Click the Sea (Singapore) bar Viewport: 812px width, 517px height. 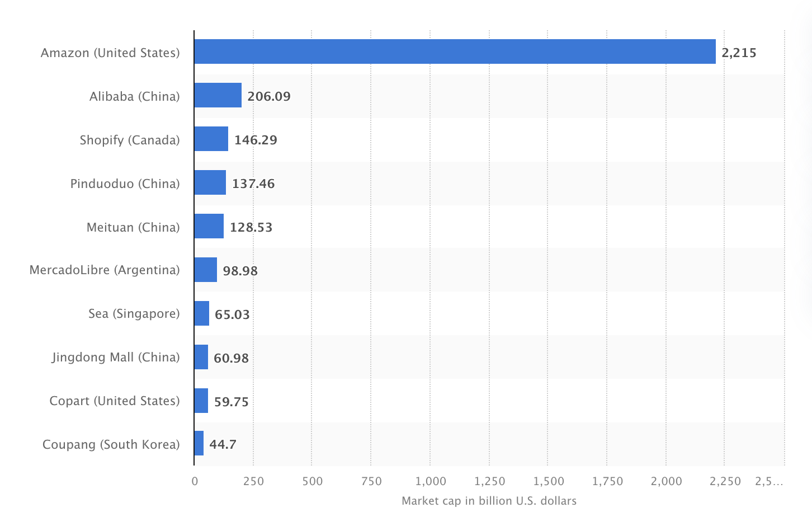point(202,313)
